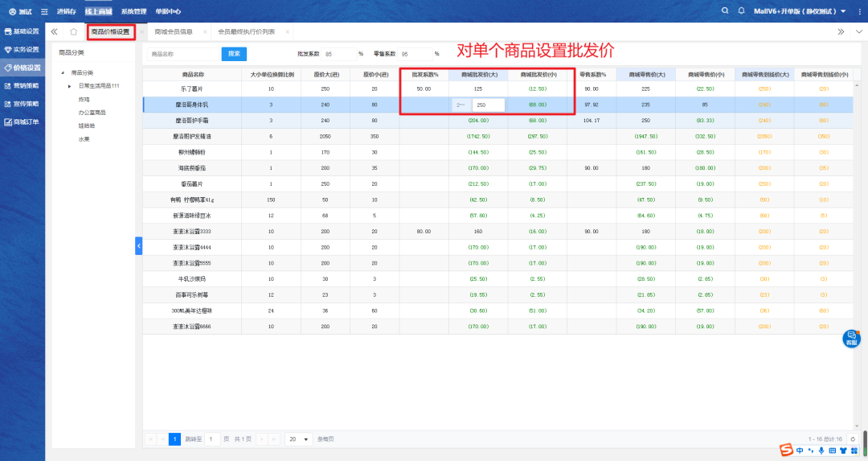Collapse the 商品分类 root tree node
Image resolution: width=868 pixels, height=461 pixels.
63,73
